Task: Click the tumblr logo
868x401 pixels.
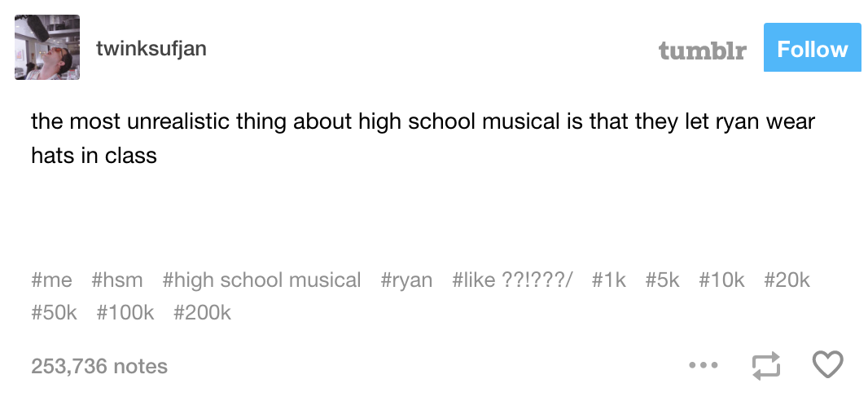Action: 702,50
